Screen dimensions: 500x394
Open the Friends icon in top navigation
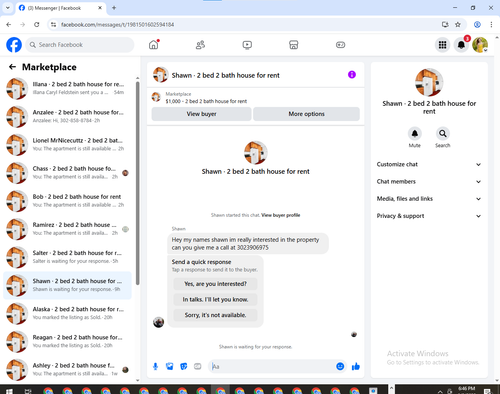pyautogui.click(x=200, y=45)
